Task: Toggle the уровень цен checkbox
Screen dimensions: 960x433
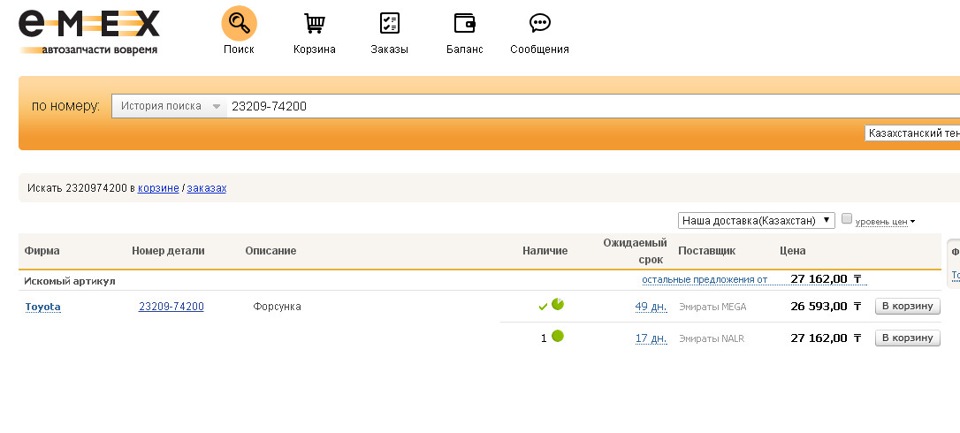Action: [x=847, y=219]
